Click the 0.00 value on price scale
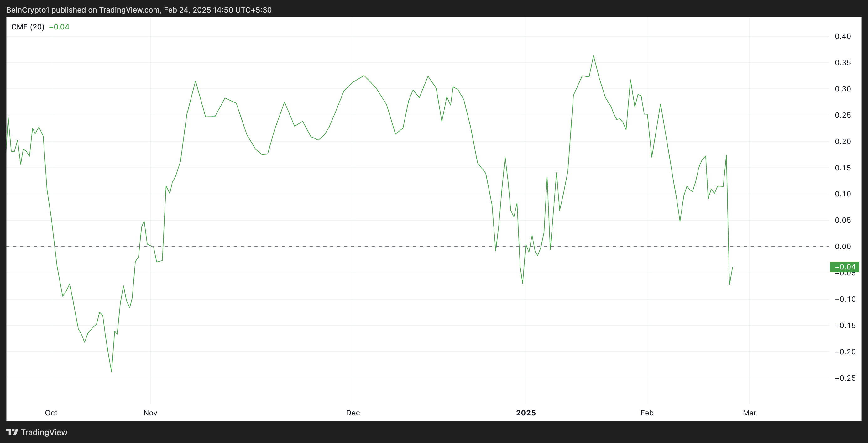The height and width of the screenshot is (443, 868). pos(843,247)
